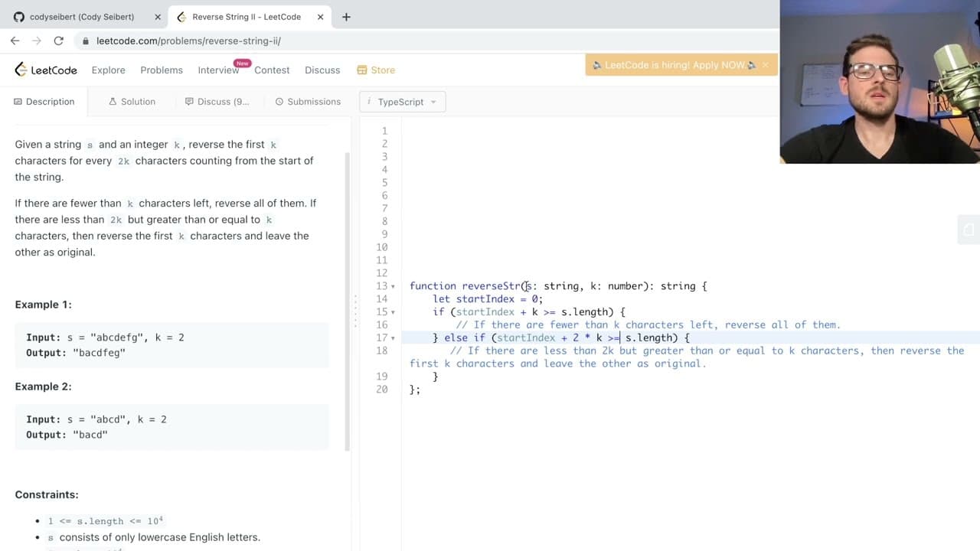Image resolution: width=980 pixels, height=551 pixels.
Task: Click the Store shop icon
Action: (361, 70)
